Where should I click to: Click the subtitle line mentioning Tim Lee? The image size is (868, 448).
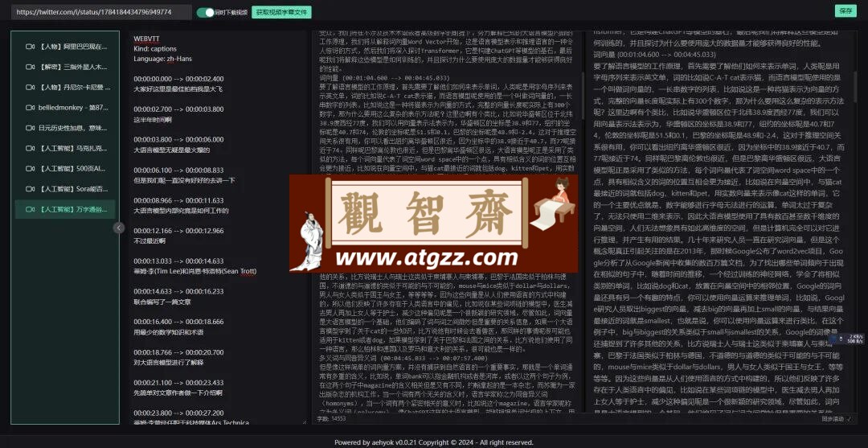pyautogui.click(x=194, y=271)
